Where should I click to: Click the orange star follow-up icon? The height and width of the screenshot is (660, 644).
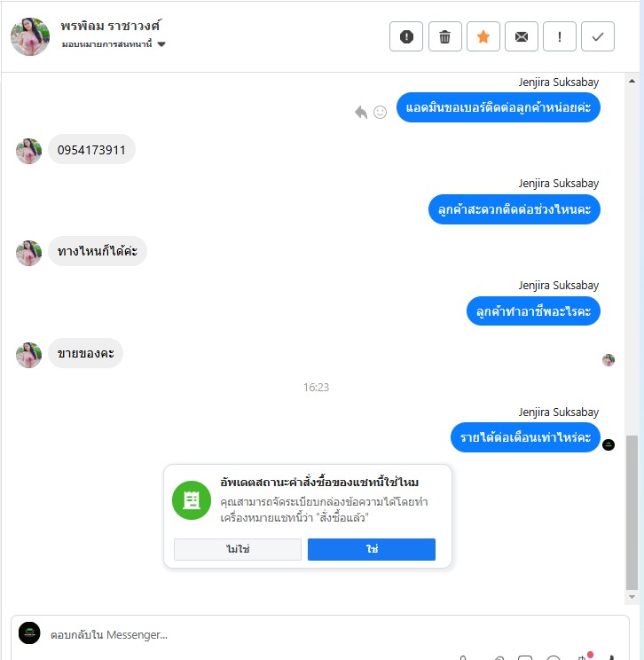483,36
